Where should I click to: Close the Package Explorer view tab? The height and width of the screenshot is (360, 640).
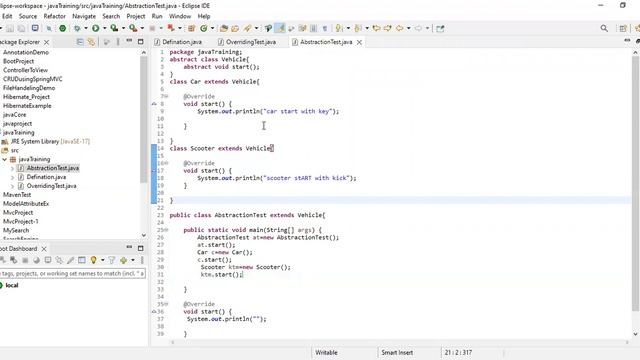[x=47, y=42]
